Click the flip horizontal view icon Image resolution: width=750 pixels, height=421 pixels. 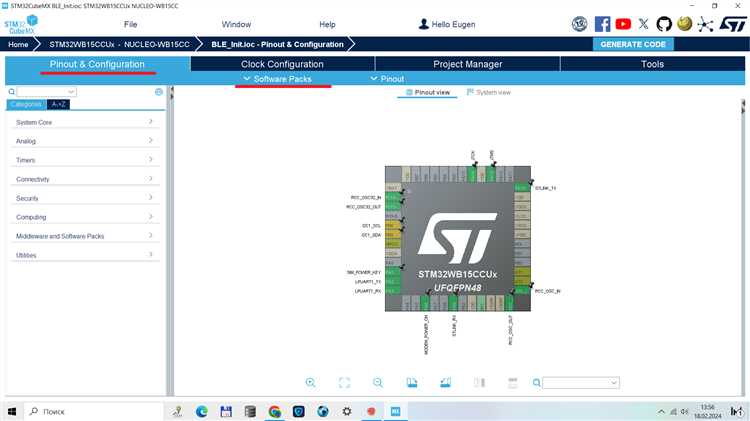tap(479, 382)
